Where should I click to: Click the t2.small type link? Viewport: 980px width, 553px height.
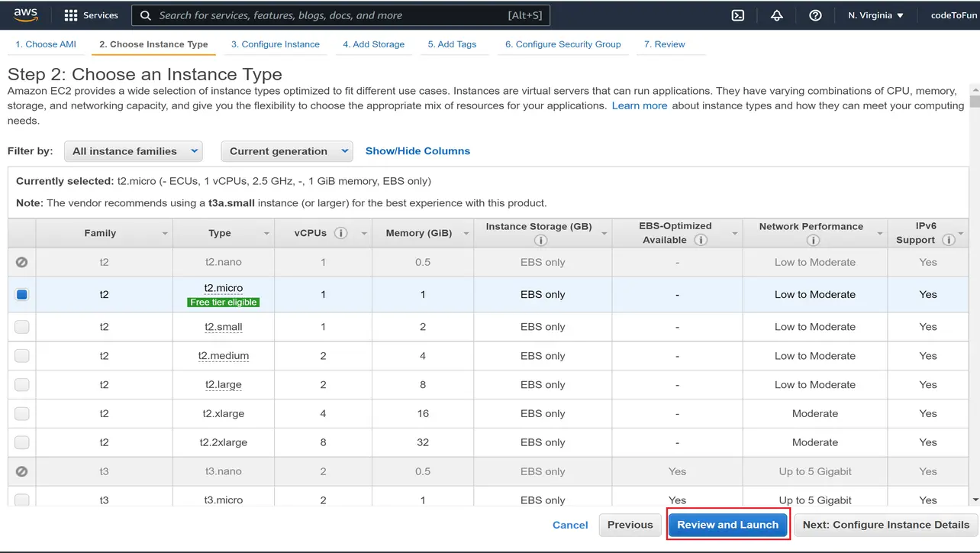click(x=223, y=327)
